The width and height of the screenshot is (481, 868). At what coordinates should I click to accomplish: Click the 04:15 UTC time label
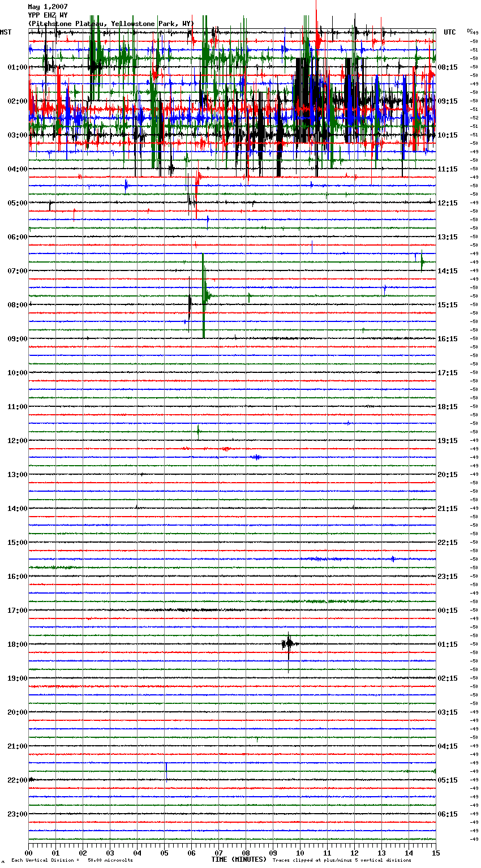pos(448,746)
